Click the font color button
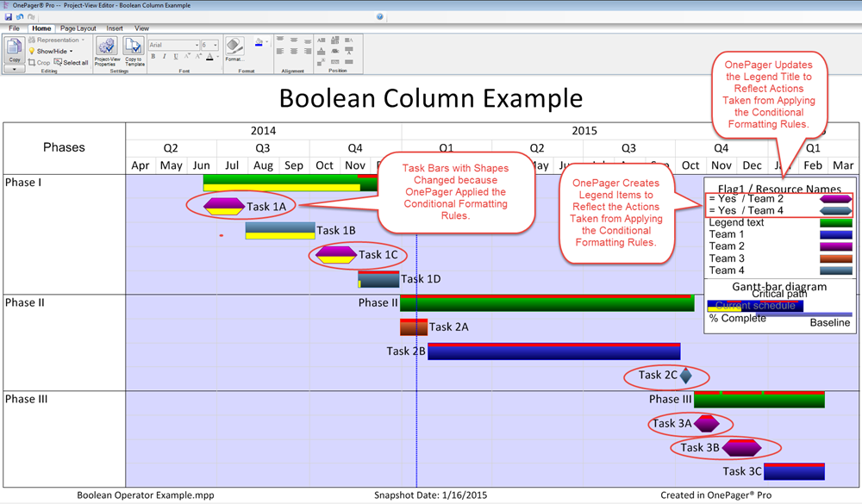 pos(209,57)
